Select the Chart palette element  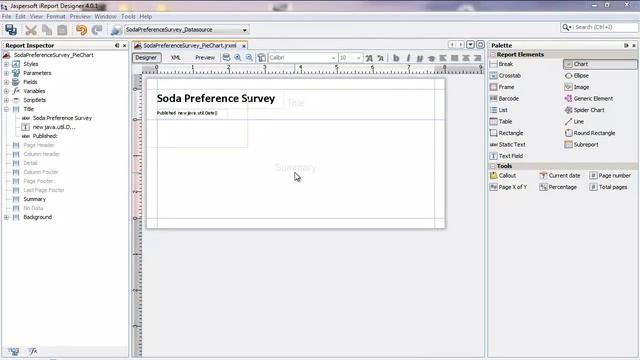tap(600, 64)
